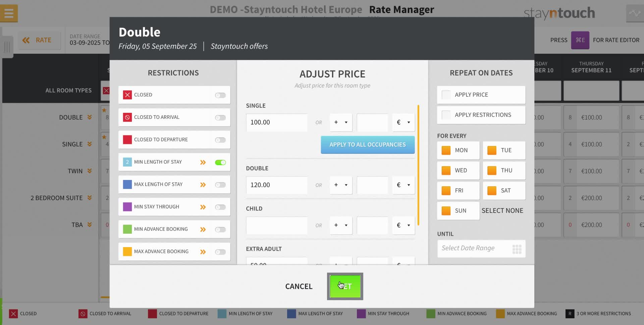
Task: Toggle the FRI day selector
Action: 458,191
